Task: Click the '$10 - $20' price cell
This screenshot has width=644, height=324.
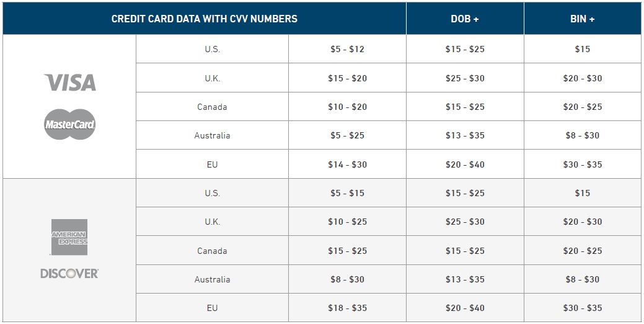Action: tap(347, 107)
